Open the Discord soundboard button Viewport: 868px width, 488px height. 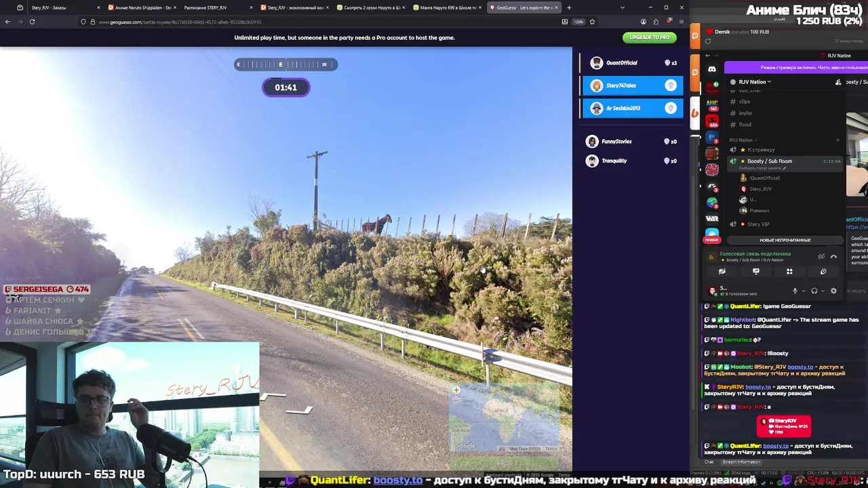pos(823,272)
